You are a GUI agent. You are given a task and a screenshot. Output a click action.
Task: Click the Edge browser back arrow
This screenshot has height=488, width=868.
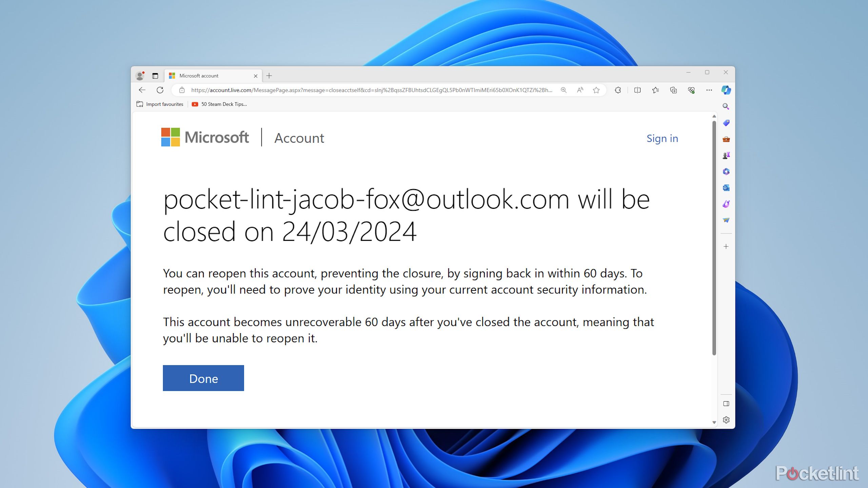(142, 90)
